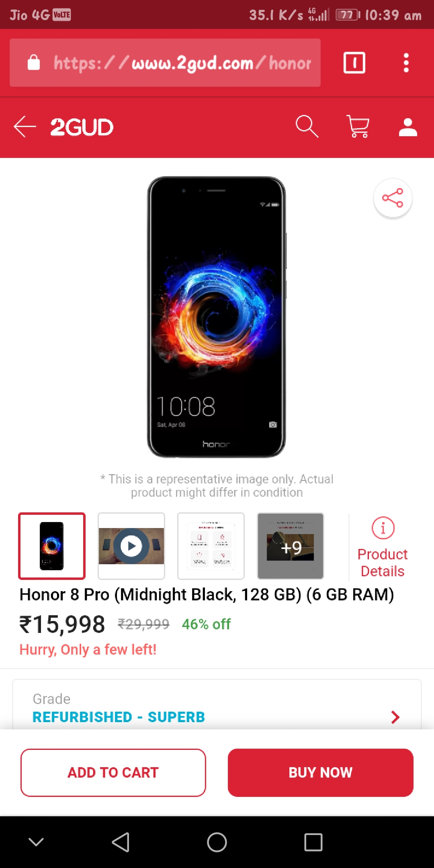This screenshot has height=868, width=434.
Task: Tap the secure lock icon in address bar
Action: [34, 63]
